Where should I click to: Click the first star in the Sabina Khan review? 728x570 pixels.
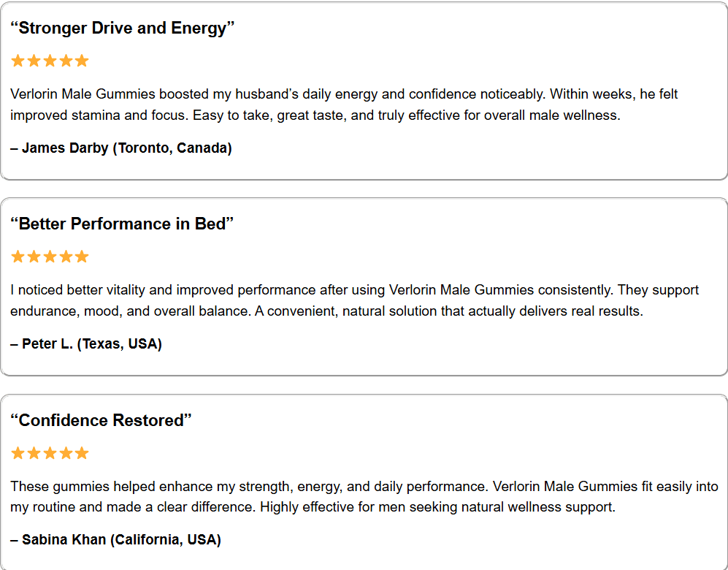(x=18, y=453)
